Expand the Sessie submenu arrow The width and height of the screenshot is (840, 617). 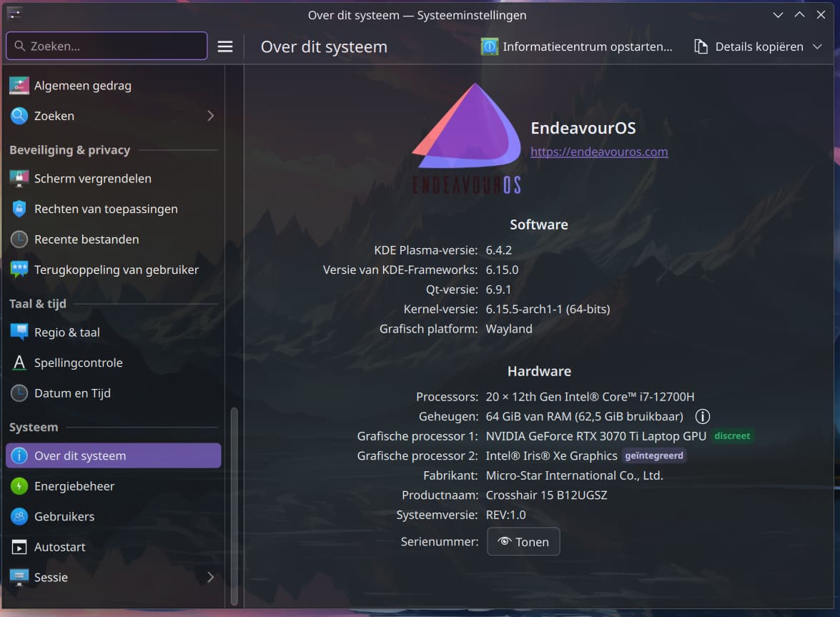pos(210,578)
